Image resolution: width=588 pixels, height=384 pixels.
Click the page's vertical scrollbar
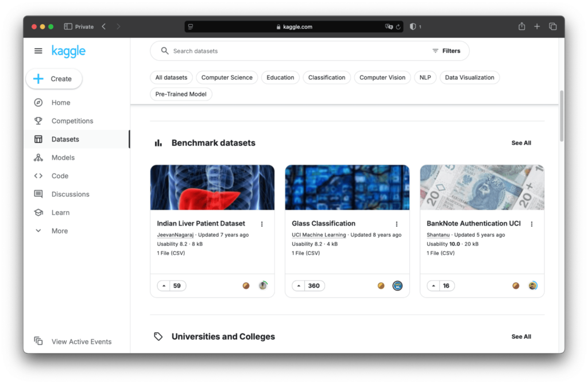[x=561, y=115]
